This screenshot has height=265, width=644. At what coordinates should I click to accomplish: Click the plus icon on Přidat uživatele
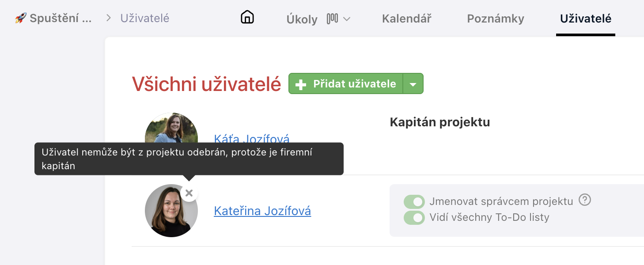point(301,83)
